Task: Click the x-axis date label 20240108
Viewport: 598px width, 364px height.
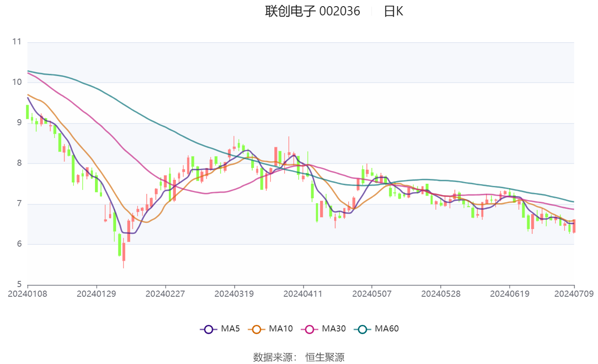Action: point(28,294)
